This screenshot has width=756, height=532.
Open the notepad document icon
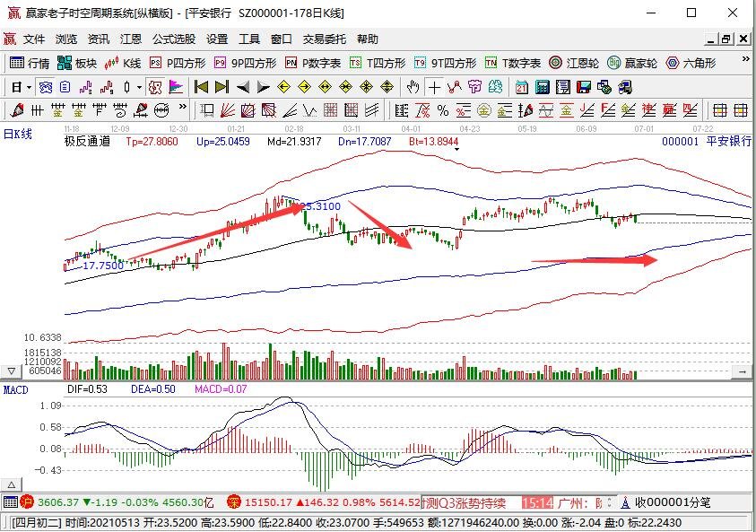coord(562,87)
